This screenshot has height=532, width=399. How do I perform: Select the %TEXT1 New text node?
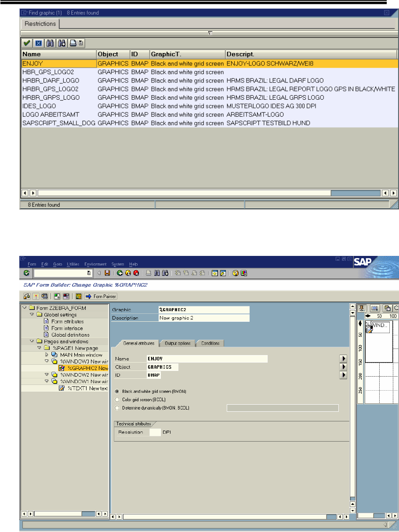click(83, 388)
